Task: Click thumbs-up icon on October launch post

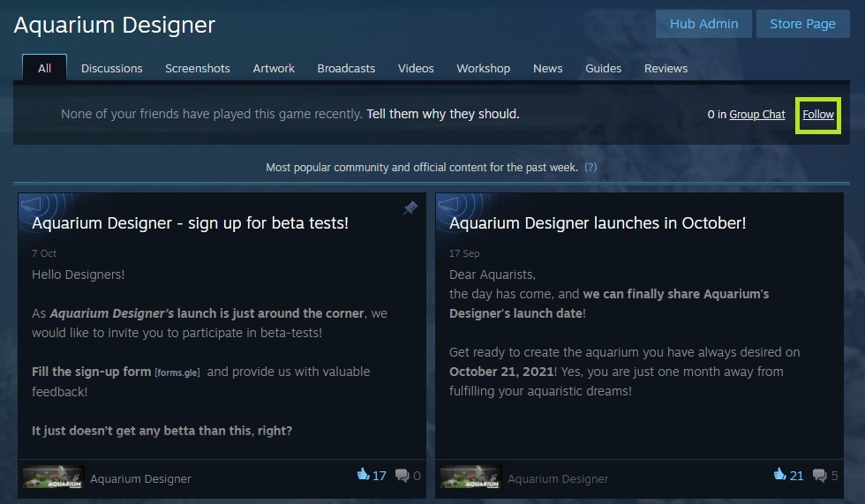Action: pos(780,474)
